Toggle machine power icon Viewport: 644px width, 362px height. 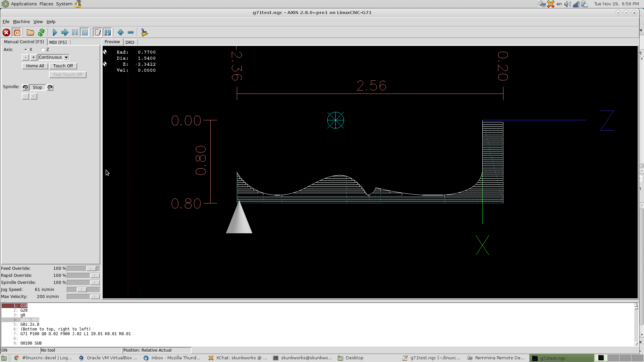coord(17,33)
